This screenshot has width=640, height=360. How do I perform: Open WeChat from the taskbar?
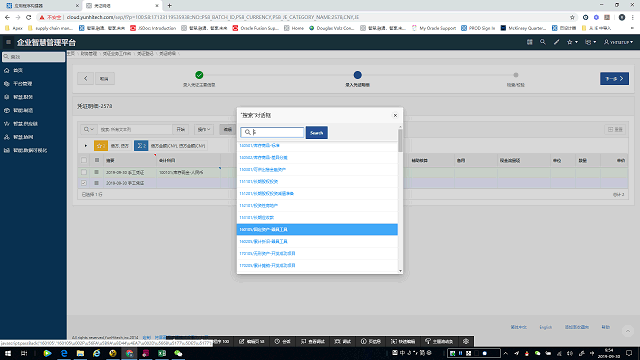tap(178, 353)
